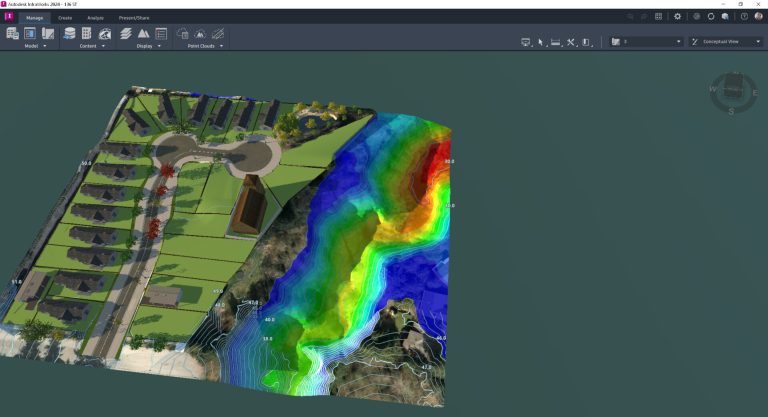
Task: Click the ViewCube compass S direction
Action: coord(731,112)
